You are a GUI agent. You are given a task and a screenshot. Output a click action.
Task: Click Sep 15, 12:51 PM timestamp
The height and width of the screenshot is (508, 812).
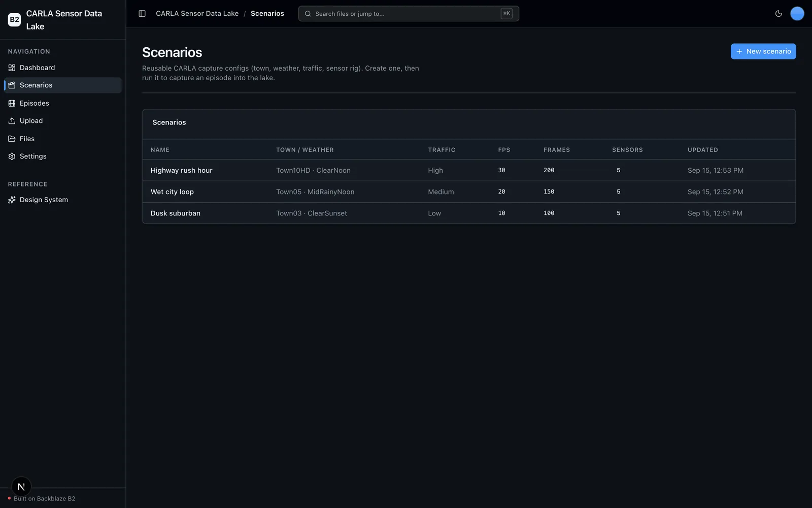point(715,213)
